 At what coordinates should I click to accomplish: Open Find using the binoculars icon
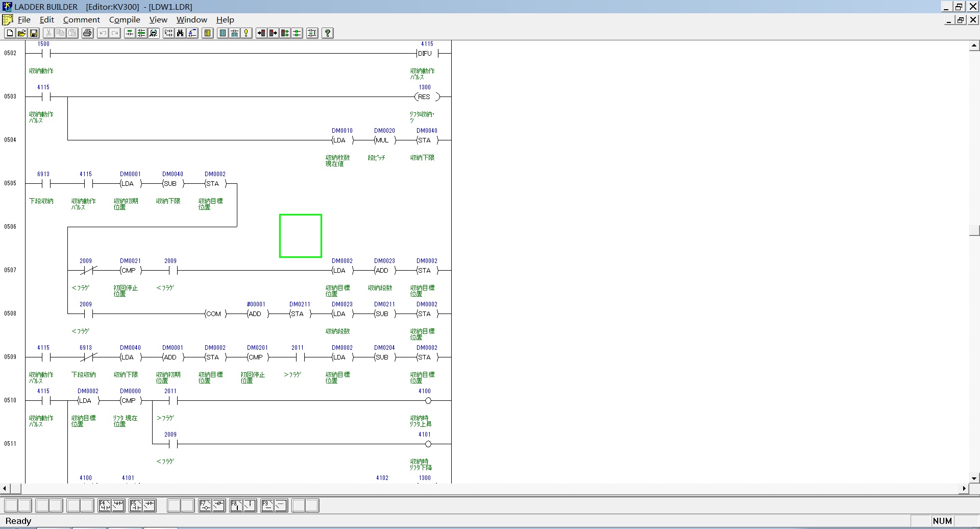coord(180,33)
